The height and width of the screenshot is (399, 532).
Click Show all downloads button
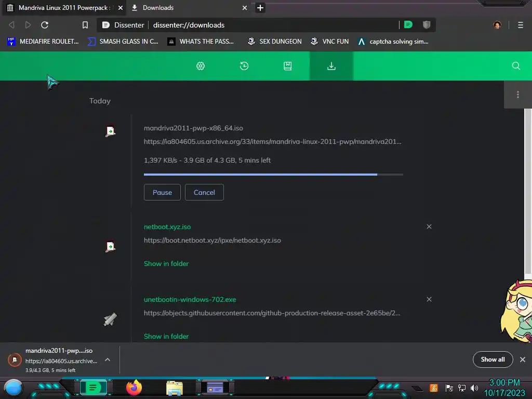(493, 360)
